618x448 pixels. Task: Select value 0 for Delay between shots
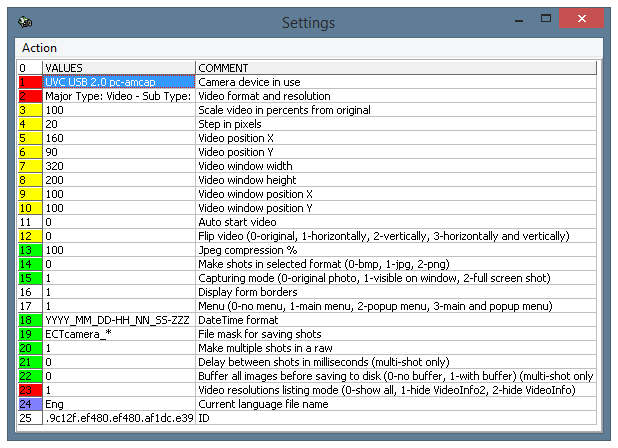click(x=119, y=362)
